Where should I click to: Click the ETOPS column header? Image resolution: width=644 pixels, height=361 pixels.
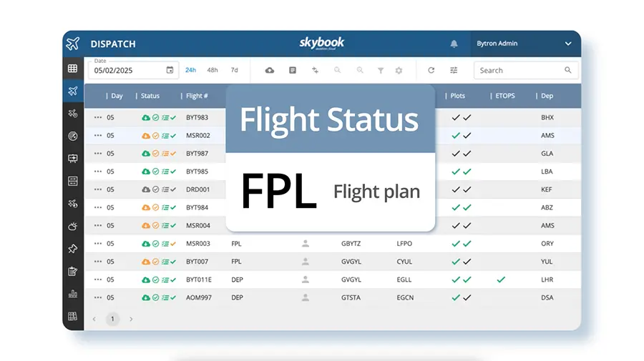(x=504, y=96)
